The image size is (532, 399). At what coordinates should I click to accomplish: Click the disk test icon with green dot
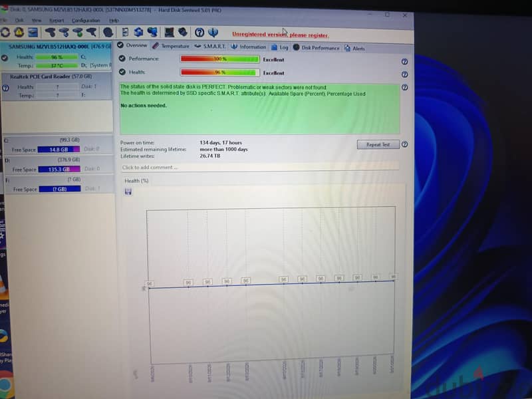(77, 32)
